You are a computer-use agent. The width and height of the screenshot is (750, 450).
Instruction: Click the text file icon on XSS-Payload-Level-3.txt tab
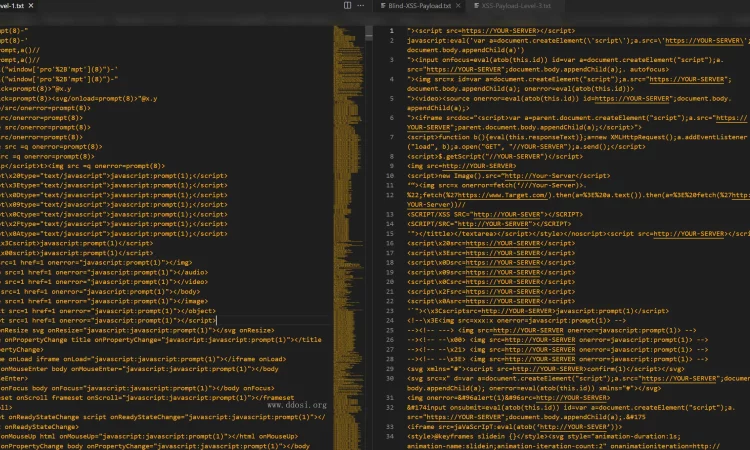[476, 6]
